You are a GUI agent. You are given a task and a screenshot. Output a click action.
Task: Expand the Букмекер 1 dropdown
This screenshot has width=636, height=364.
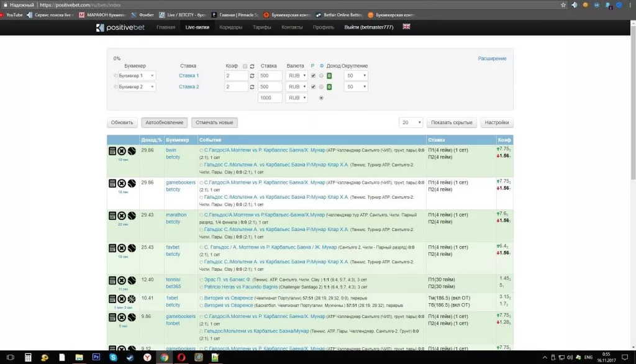(x=137, y=76)
